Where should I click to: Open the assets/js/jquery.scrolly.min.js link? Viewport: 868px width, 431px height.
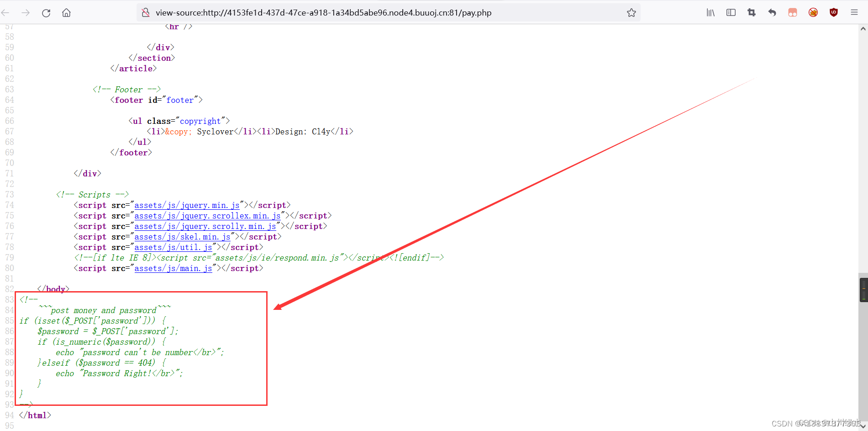[x=205, y=226]
